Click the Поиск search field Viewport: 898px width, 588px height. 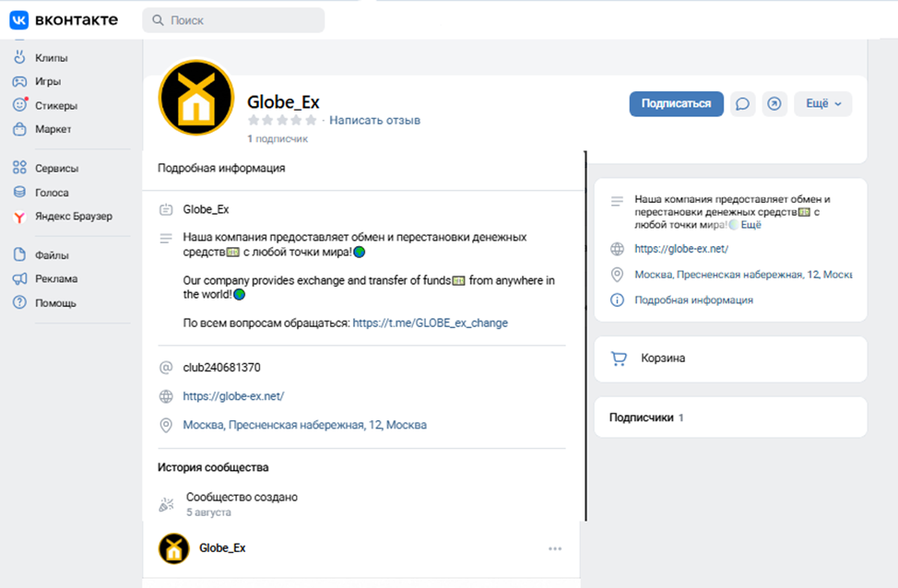point(233,20)
